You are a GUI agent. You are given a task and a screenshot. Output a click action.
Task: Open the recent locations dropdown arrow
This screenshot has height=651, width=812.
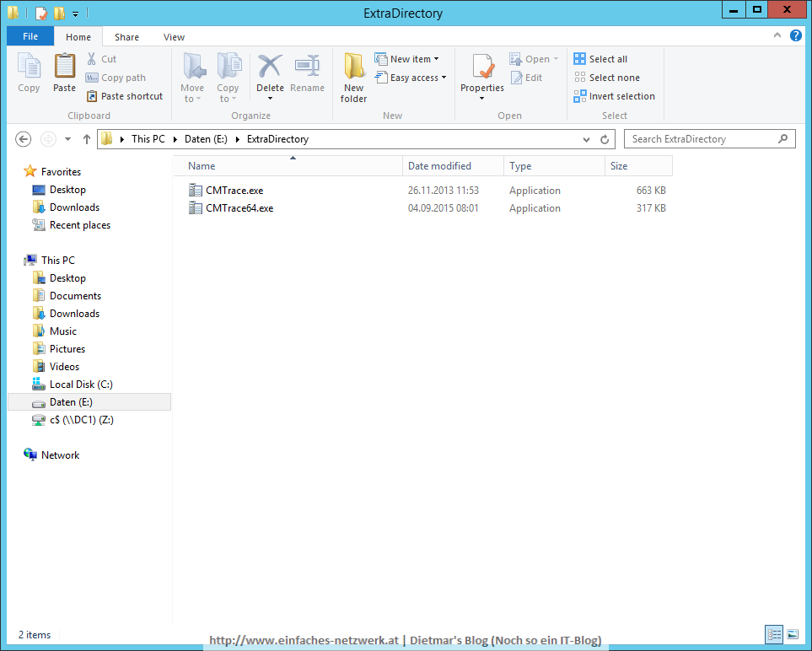(x=67, y=139)
